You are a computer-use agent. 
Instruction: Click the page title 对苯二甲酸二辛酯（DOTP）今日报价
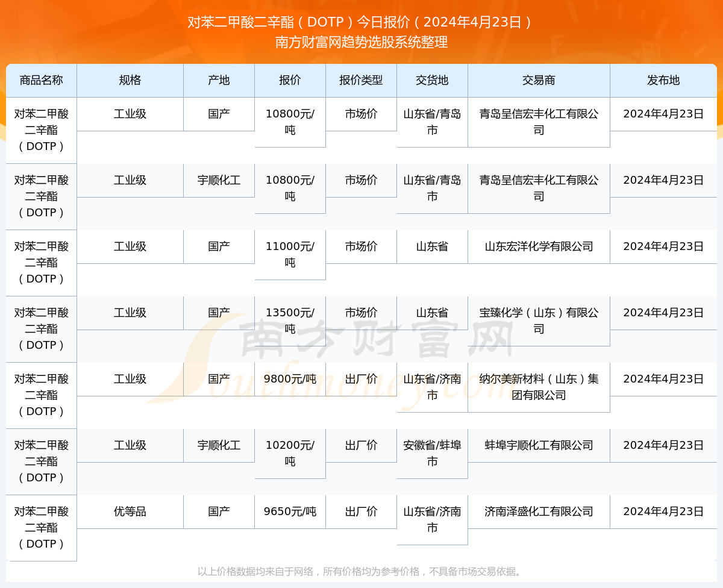(x=360, y=22)
